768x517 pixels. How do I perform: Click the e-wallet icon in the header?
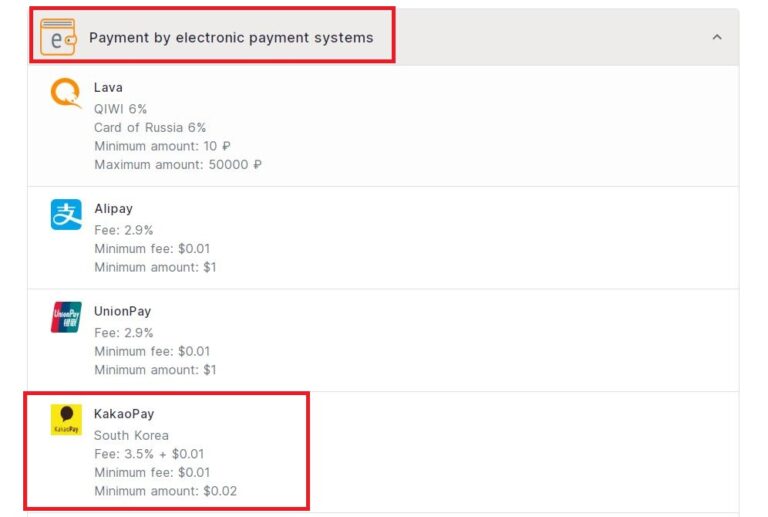pyautogui.click(x=58, y=37)
